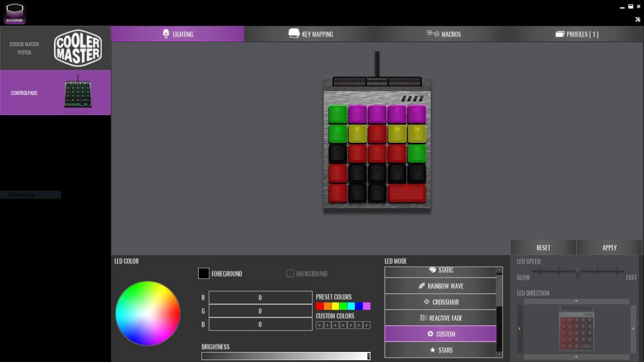Viewport: 644px width, 362px height.
Task: Enable the Foreground color checkbox
Action: click(203, 273)
